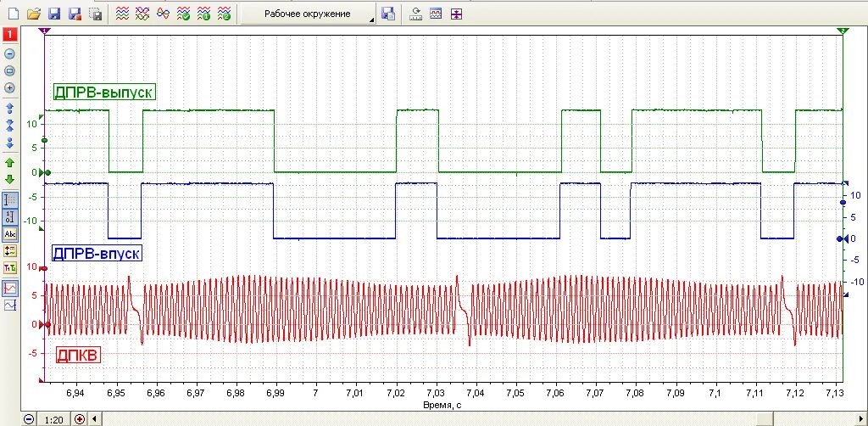Screen dimensions: 868x426
Task: Open a file with the folder icon
Action: (x=34, y=14)
